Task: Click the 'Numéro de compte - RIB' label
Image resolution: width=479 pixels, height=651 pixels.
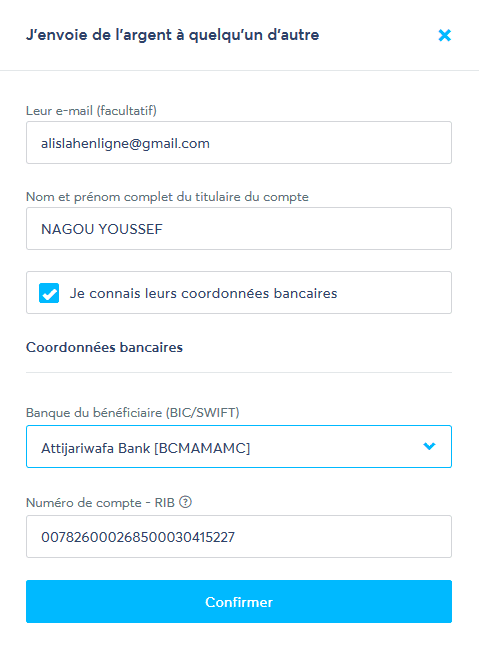Action: (x=100, y=502)
